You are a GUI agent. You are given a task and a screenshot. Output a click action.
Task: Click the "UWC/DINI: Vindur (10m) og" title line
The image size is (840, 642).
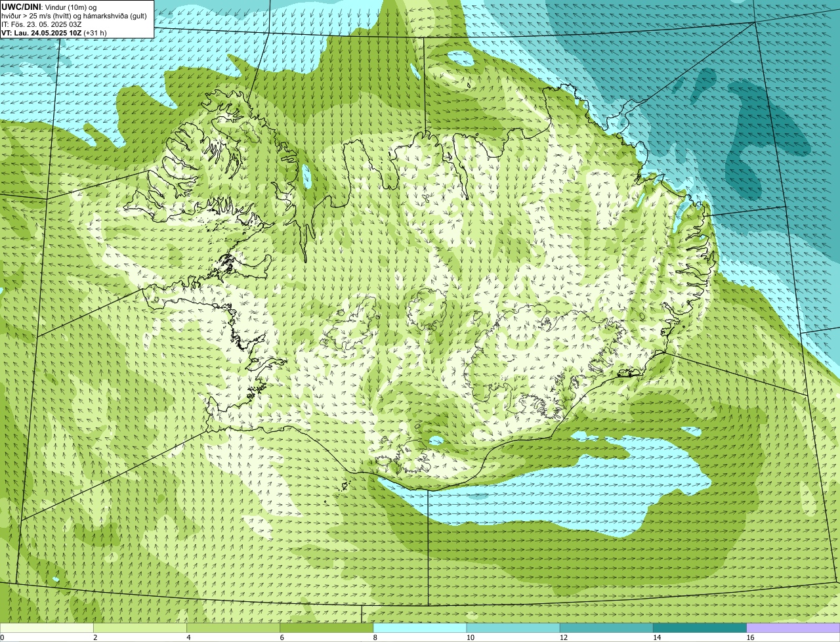tap(49, 7)
